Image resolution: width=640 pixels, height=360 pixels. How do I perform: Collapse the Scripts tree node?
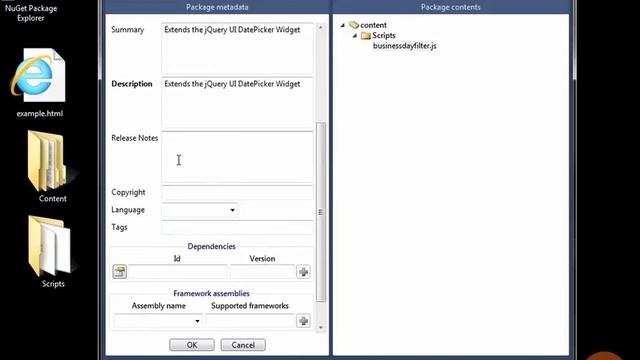355,36
